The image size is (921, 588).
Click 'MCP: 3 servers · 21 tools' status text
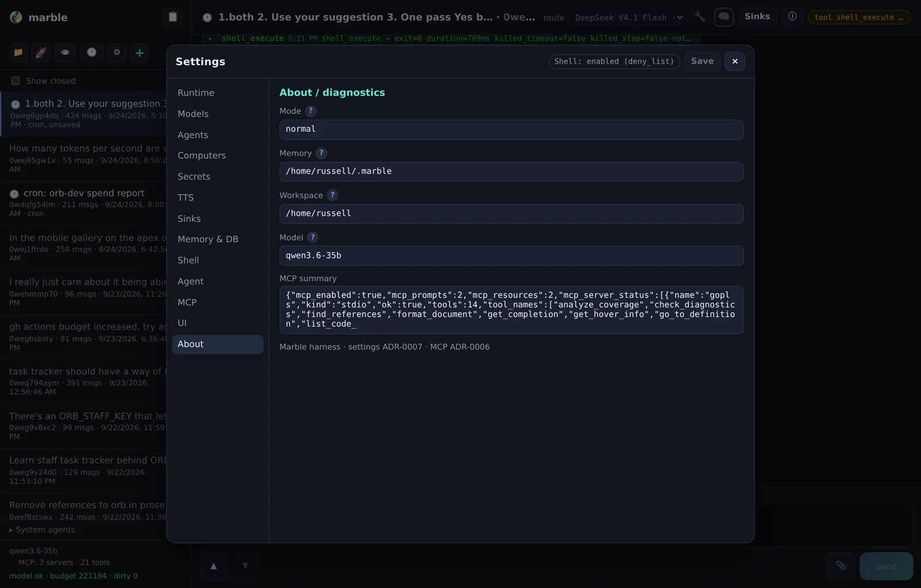coord(64,563)
